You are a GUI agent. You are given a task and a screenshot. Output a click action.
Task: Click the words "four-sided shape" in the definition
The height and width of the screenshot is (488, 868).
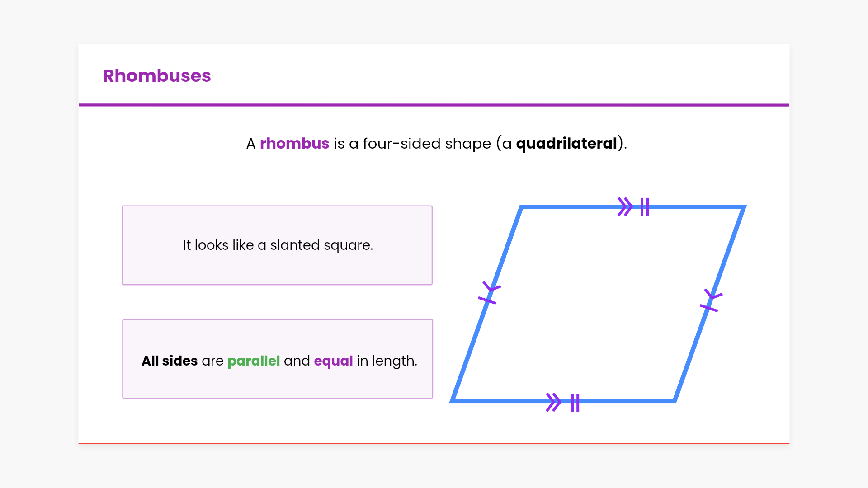click(427, 144)
